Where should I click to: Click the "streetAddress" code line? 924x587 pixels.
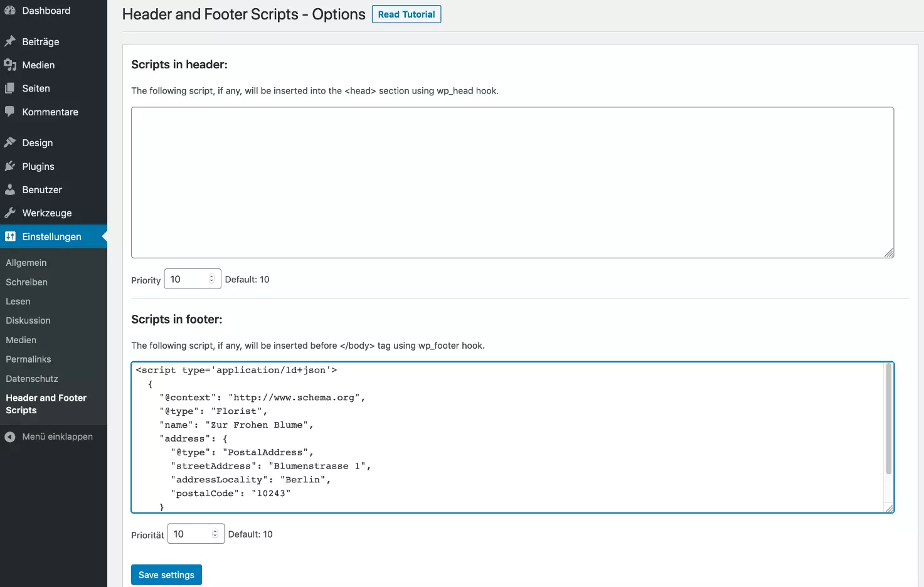tap(270, 466)
